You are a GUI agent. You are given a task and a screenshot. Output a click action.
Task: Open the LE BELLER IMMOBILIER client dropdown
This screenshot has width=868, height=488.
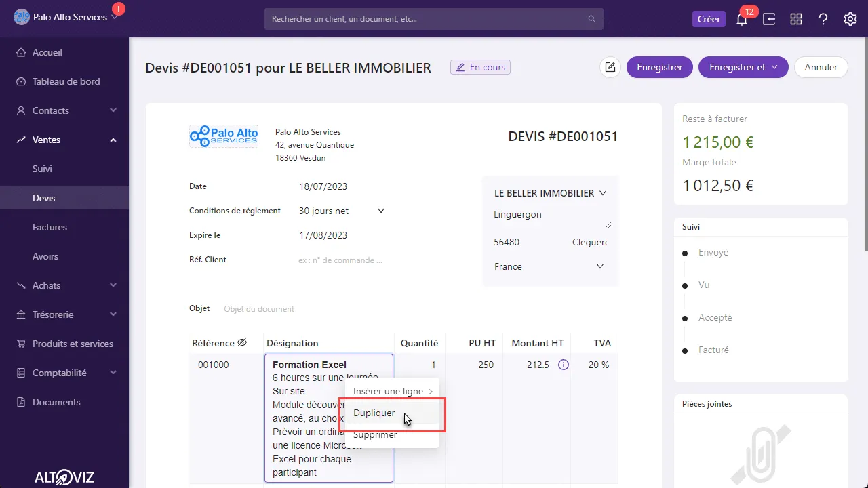point(551,193)
